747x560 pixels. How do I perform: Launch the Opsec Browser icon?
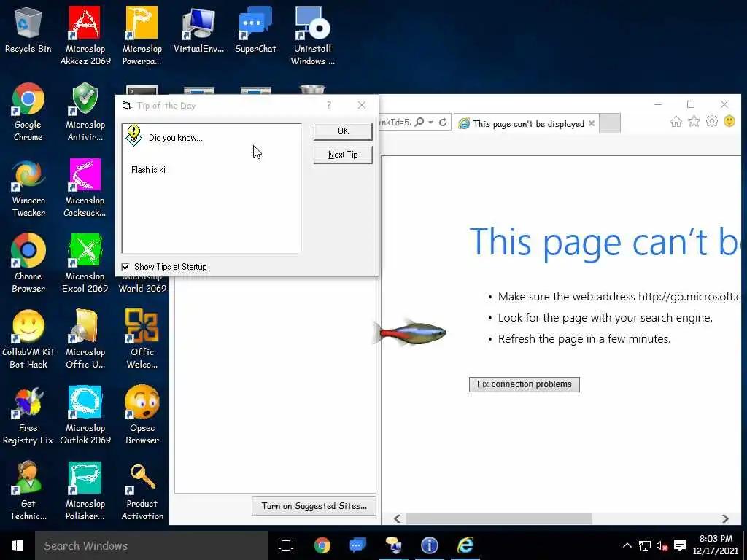[x=142, y=415]
